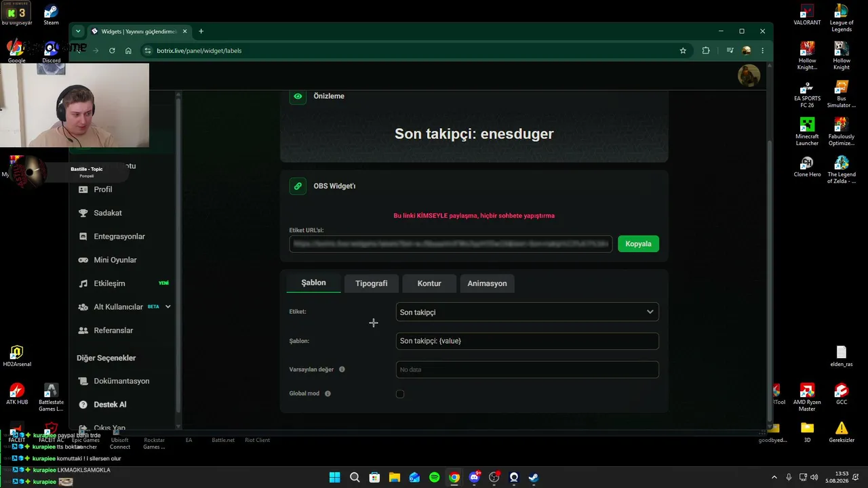
Task: Open the botrix user avatar at top right
Action: (749, 75)
